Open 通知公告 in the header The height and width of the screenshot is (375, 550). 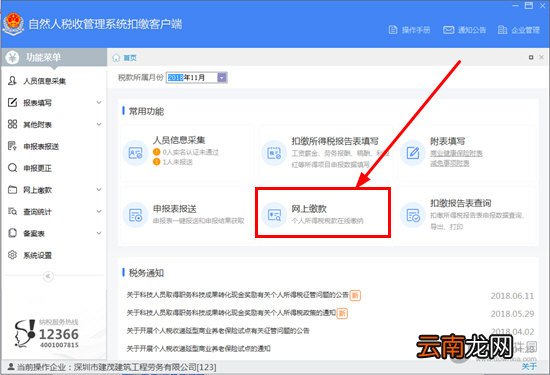[472, 30]
